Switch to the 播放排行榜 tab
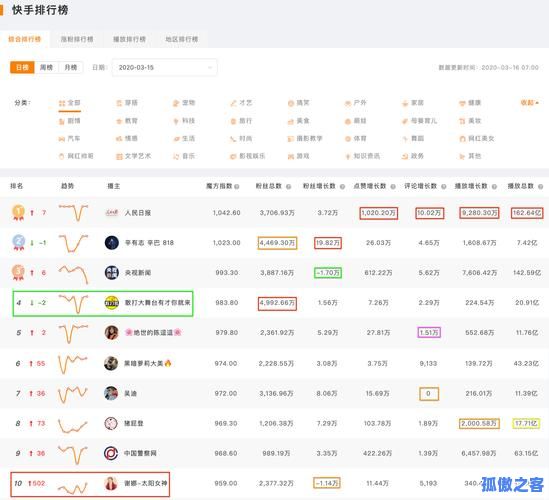Screen dimensions: 549x500 coord(129,39)
